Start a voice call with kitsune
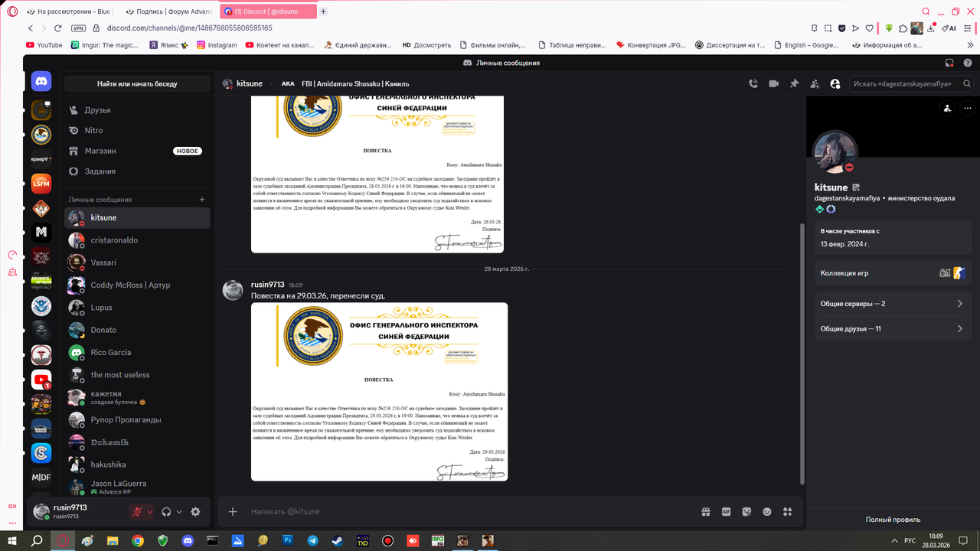This screenshot has width=980, height=551. tap(753, 83)
